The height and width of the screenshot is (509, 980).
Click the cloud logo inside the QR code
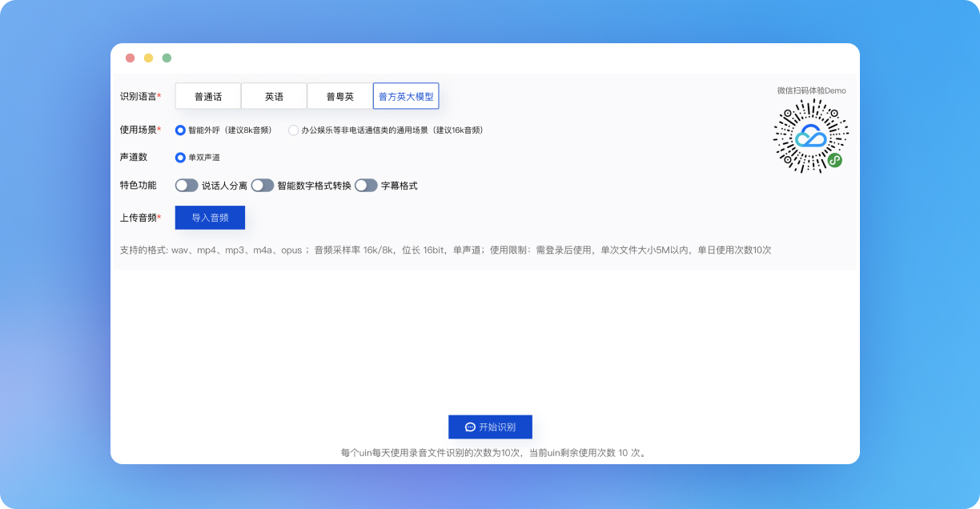click(x=810, y=136)
